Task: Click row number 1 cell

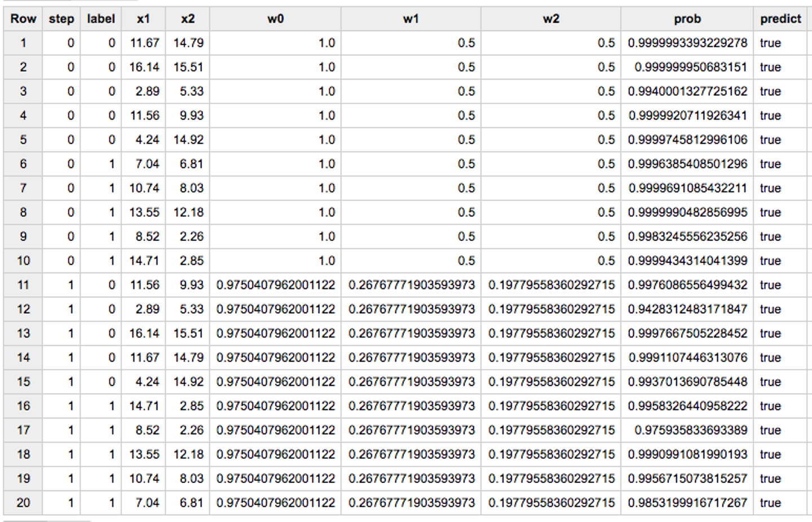Action: click(x=23, y=43)
